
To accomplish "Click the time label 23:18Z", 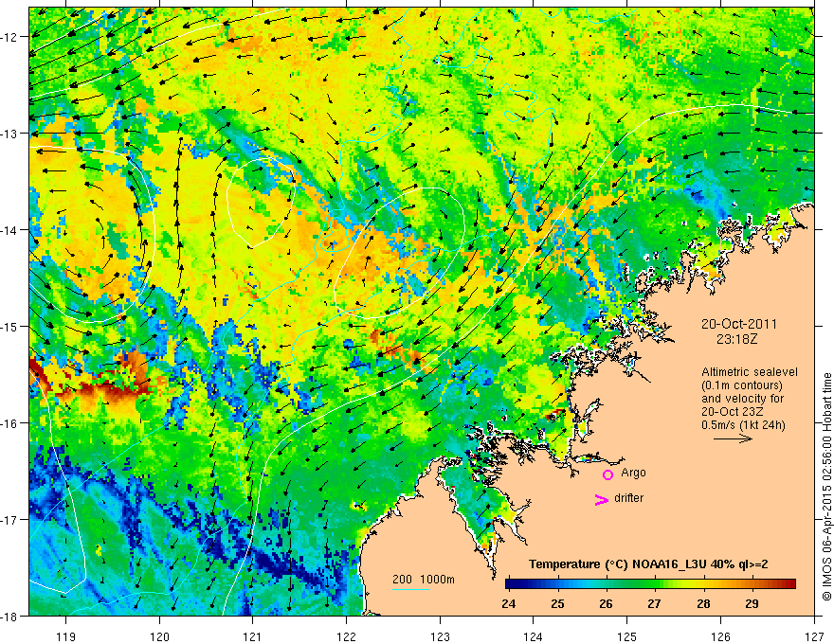I will 736,339.
